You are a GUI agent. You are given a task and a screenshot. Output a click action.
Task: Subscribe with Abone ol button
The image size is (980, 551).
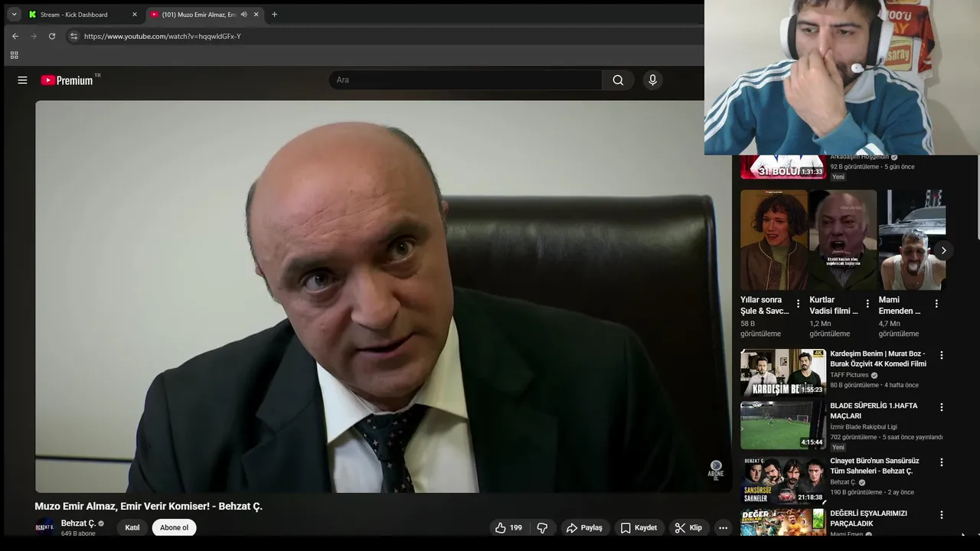coord(174,527)
